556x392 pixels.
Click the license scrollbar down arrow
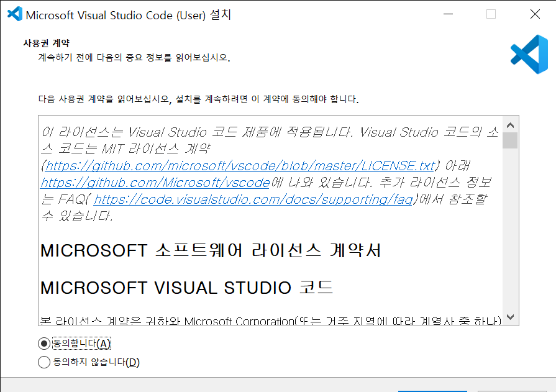[x=510, y=317]
